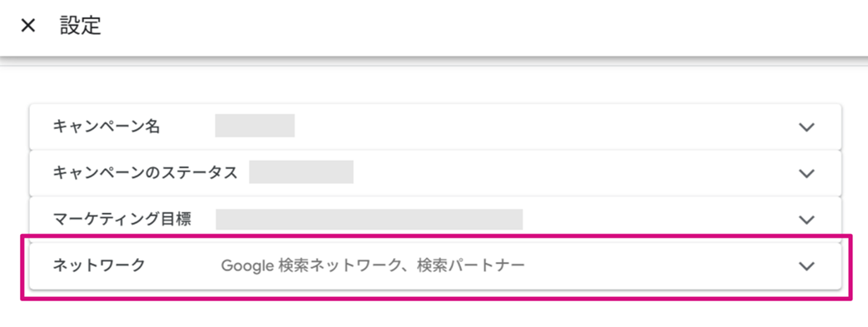Click the masked campaign status value
Screen dimensions: 868x327
[x=301, y=172]
